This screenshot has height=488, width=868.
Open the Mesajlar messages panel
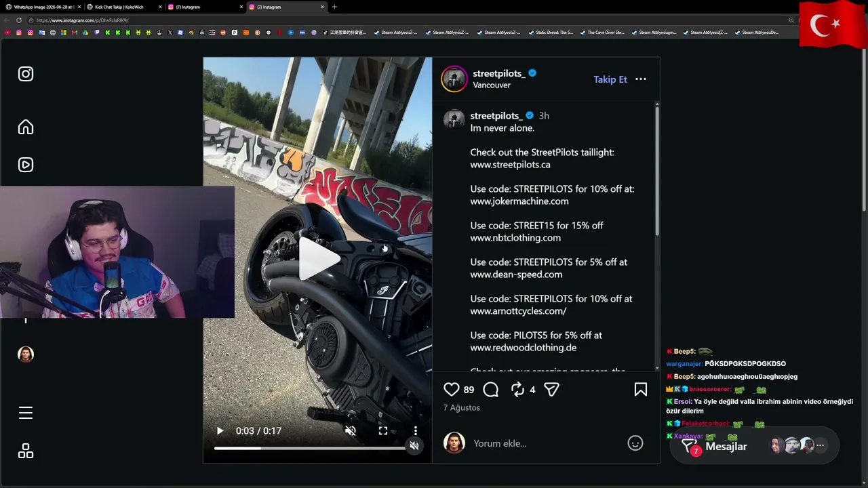pyautogui.click(x=754, y=446)
